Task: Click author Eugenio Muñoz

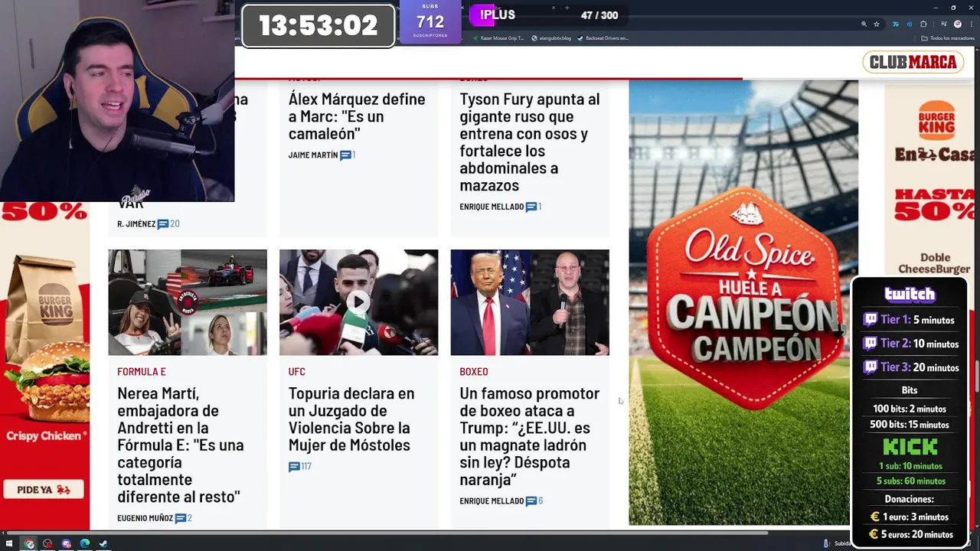Action: coord(145,518)
